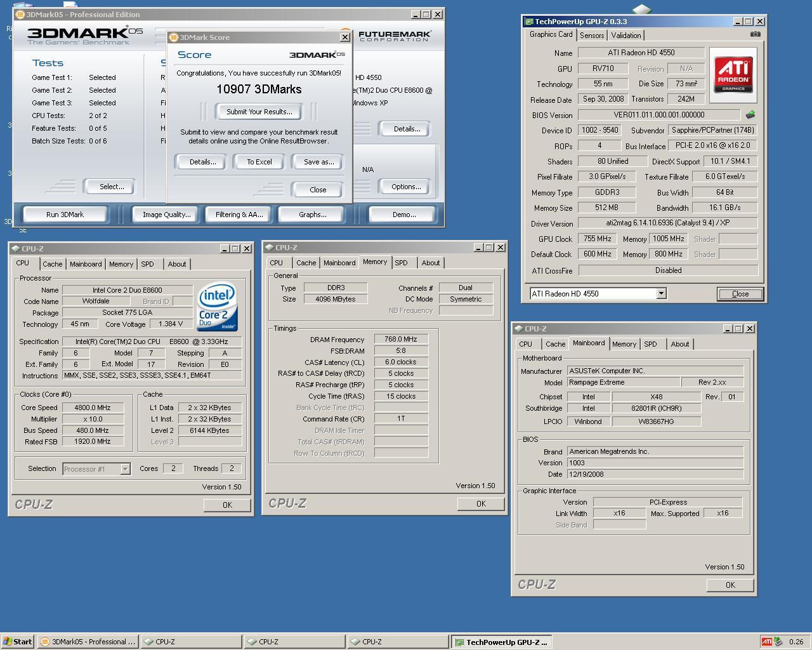Click the Subvendor Sapphire/PCPartner field

click(x=713, y=130)
